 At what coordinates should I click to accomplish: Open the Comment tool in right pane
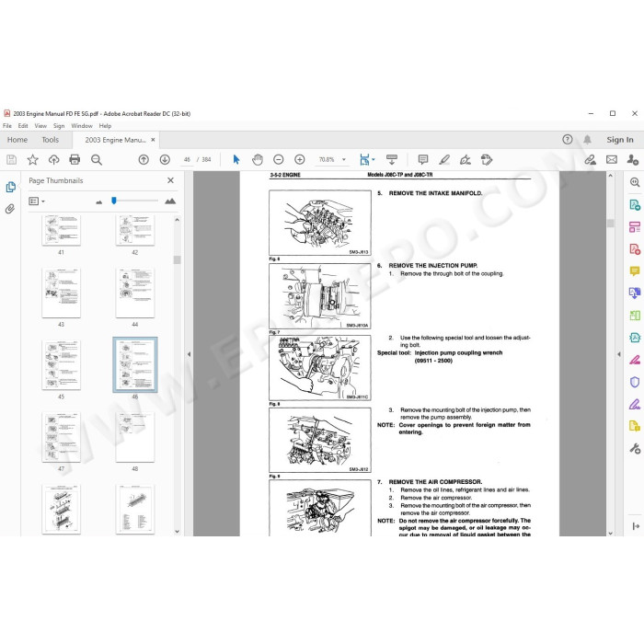pyautogui.click(x=635, y=271)
